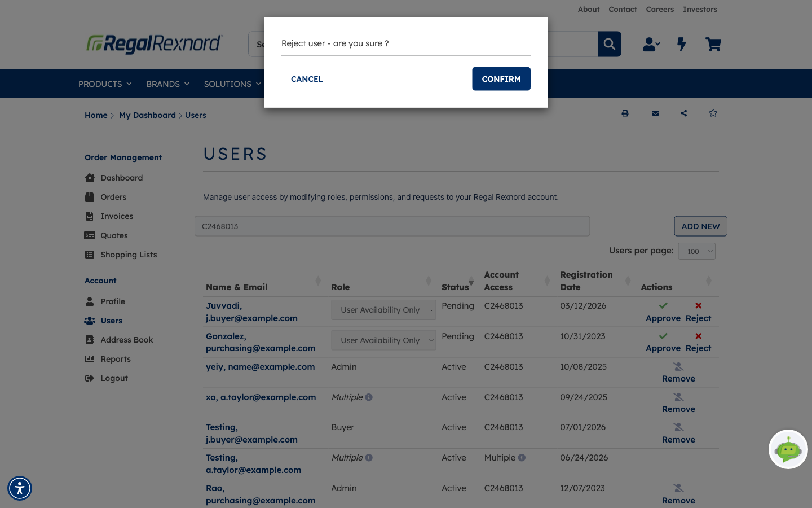Click the ADD NEW button
Screen dimensions: 812x508
700,226
